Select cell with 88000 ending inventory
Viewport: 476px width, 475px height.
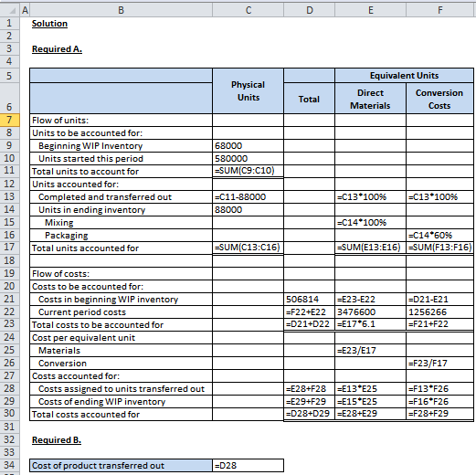tap(248, 210)
